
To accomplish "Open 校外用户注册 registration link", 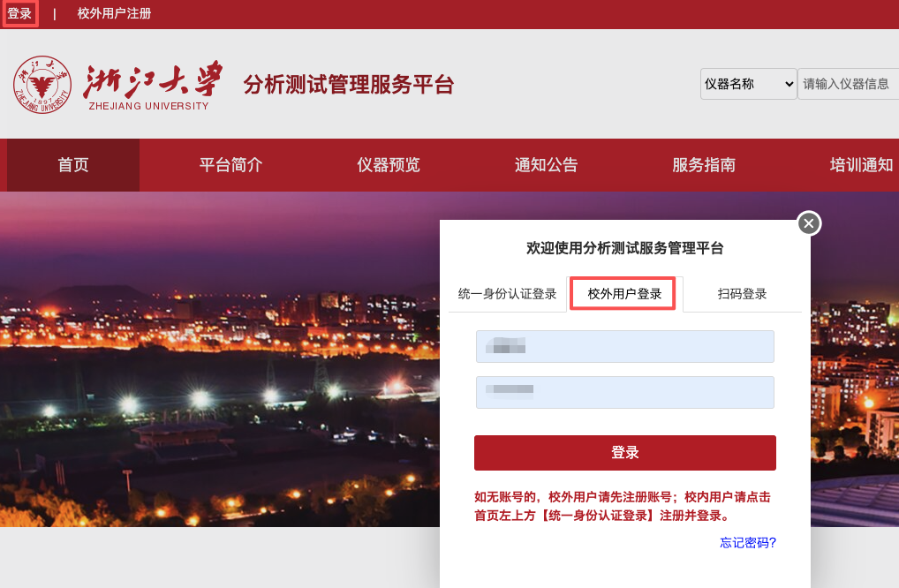I will click(x=114, y=13).
